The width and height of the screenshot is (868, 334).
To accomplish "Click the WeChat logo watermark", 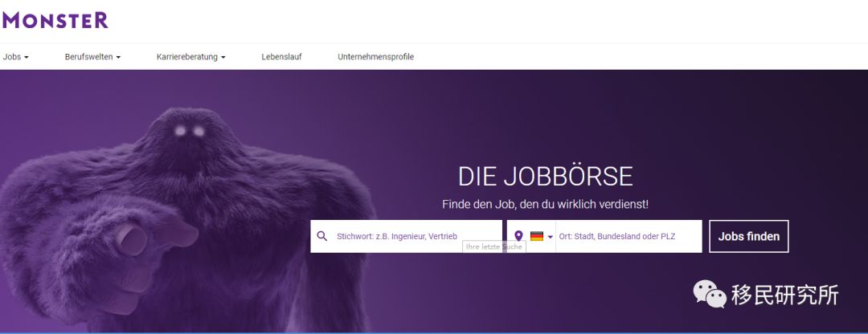I will pyautogui.click(x=710, y=294).
